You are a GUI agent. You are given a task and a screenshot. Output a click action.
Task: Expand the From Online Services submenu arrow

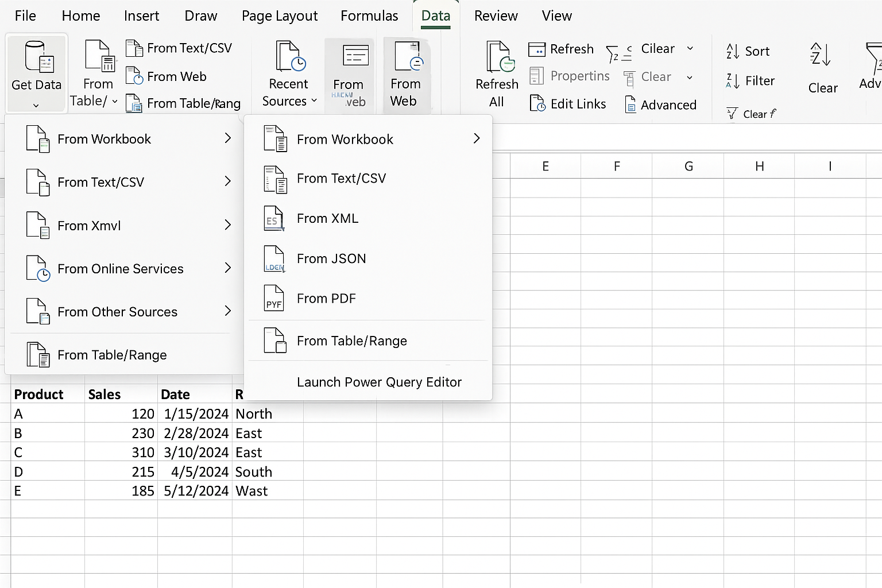(228, 268)
